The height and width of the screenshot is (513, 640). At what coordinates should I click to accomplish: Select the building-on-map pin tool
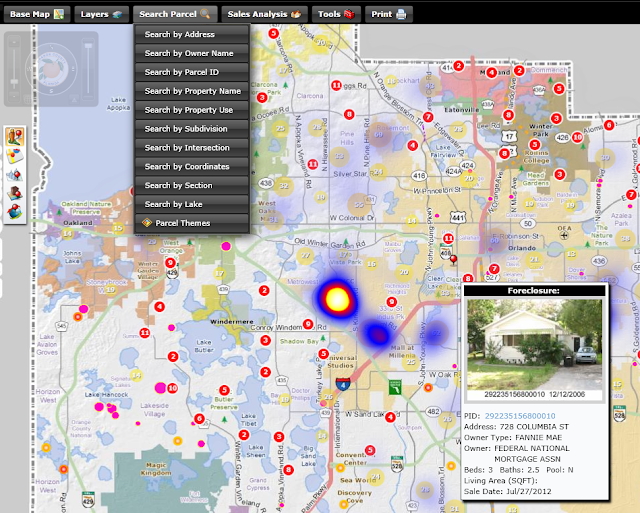tap(15, 193)
